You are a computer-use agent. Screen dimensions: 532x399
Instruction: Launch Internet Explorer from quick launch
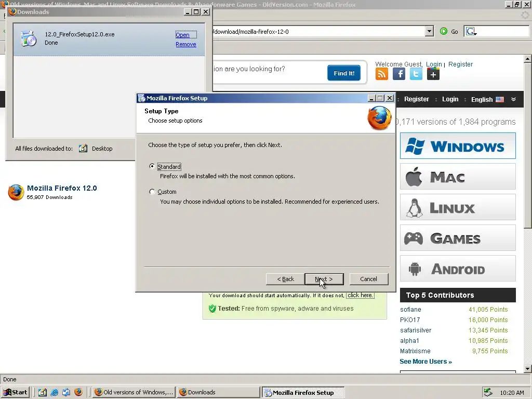tap(54, 392)
